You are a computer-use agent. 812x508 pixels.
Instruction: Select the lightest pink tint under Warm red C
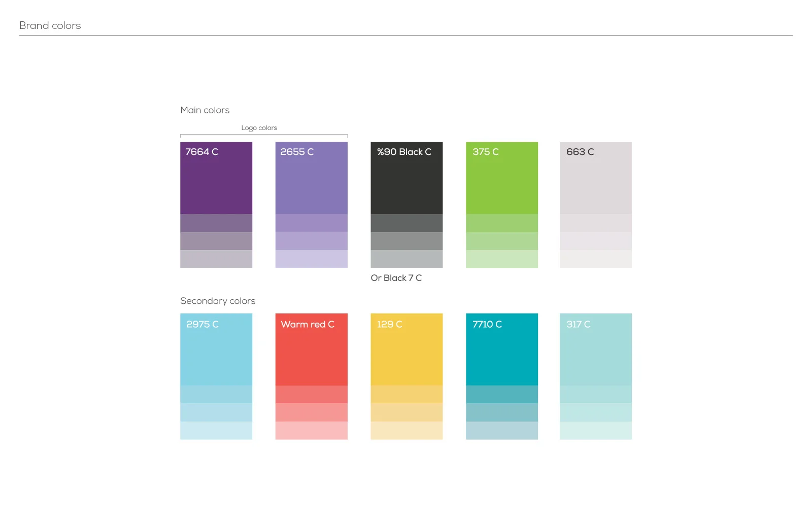click(312, 430)
